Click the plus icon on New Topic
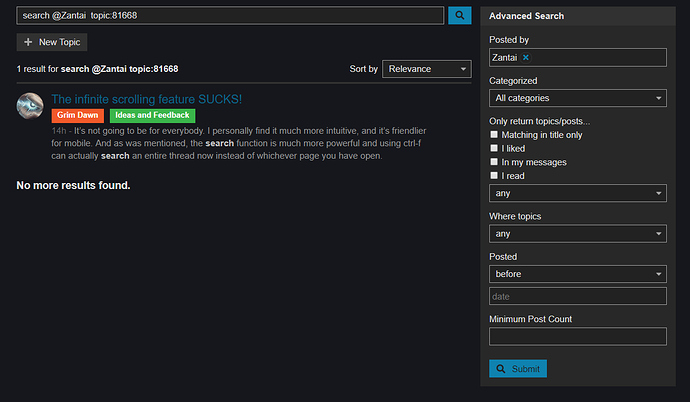Image resolution: width=690 pixels, height=402 pixels. pos(28,42)
